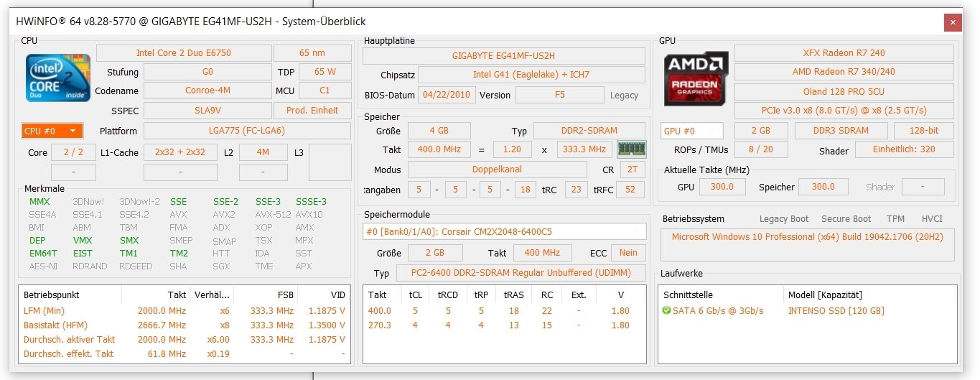This screenshot has height=380, width=980.
Task: Click the Intel Core 2 Duo E6750 field
Action: [184, 52]
